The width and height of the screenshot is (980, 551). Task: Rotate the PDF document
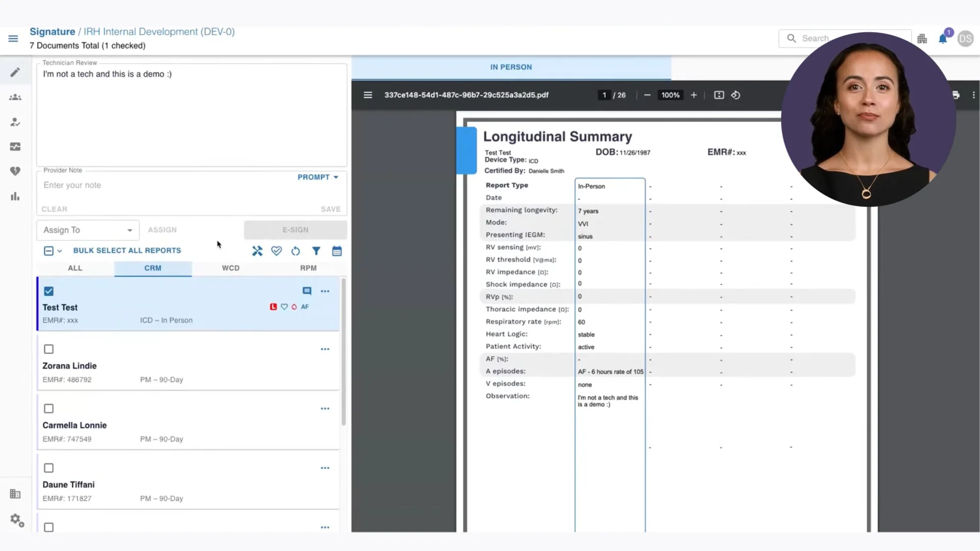tap(736, 95)
